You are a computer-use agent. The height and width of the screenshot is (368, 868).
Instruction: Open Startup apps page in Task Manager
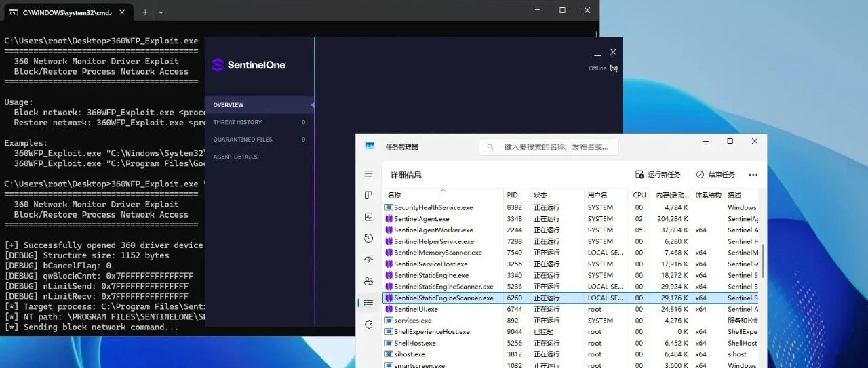coord(368,260)
